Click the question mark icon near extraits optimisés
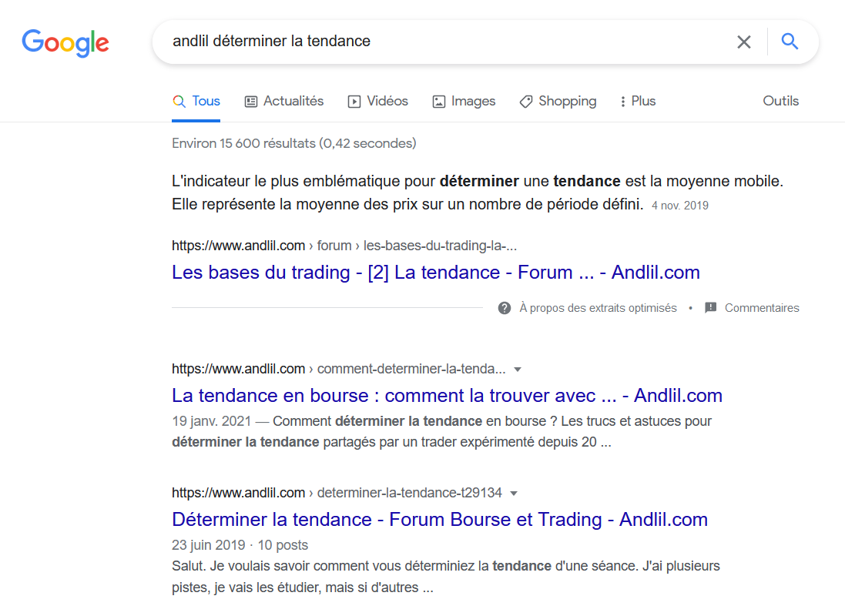 coord(505,308)
